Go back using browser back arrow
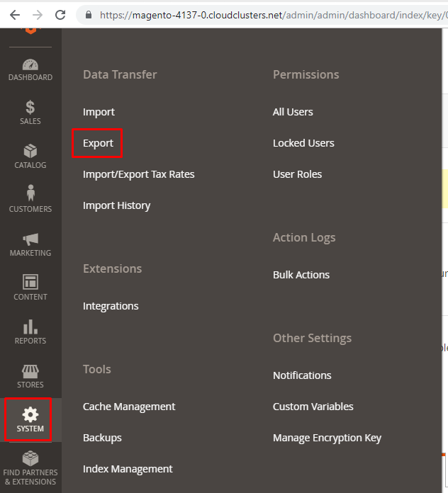The image size is (448, 493). pos(14,14)
